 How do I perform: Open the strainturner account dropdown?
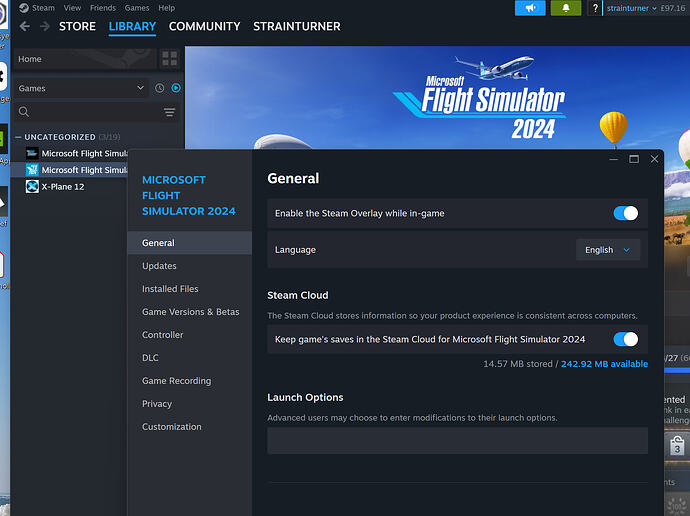point(631,8)
